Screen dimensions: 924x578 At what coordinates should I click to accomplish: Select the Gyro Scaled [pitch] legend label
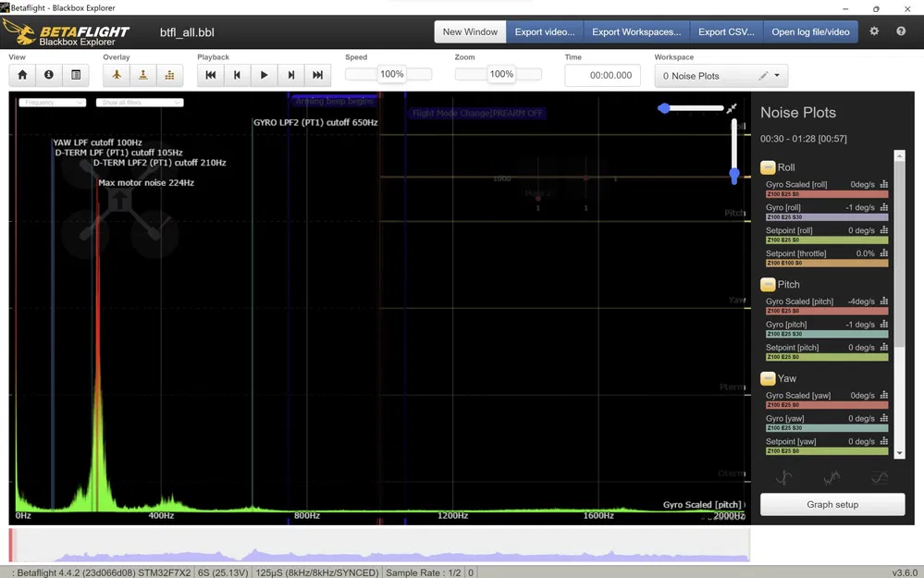click(x=800, y=301)
